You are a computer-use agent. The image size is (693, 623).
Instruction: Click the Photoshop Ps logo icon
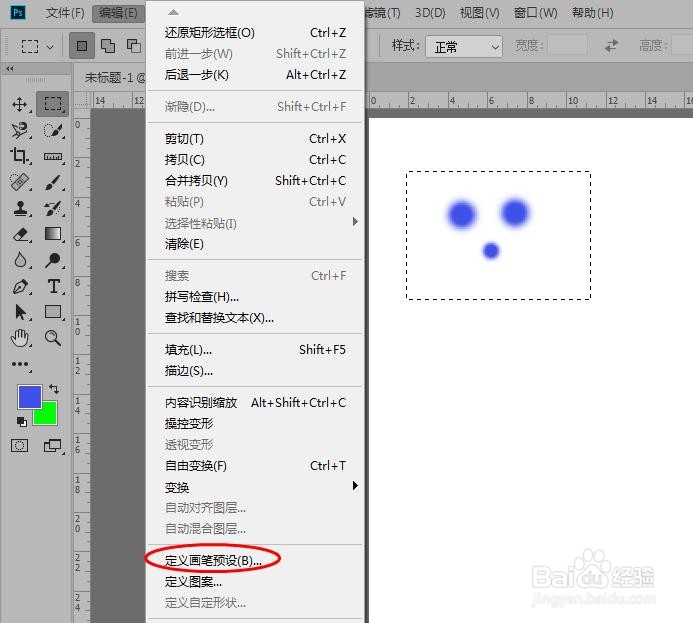coord(18,12)
